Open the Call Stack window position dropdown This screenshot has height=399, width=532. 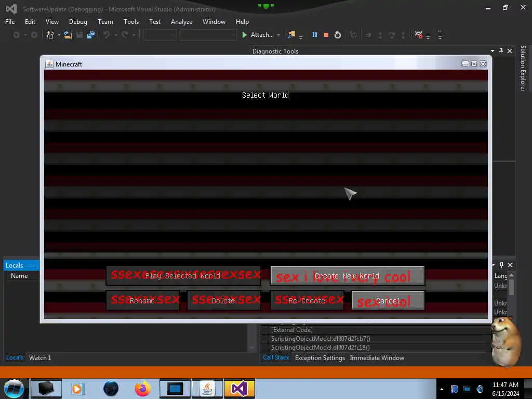[x=494, y=265]
